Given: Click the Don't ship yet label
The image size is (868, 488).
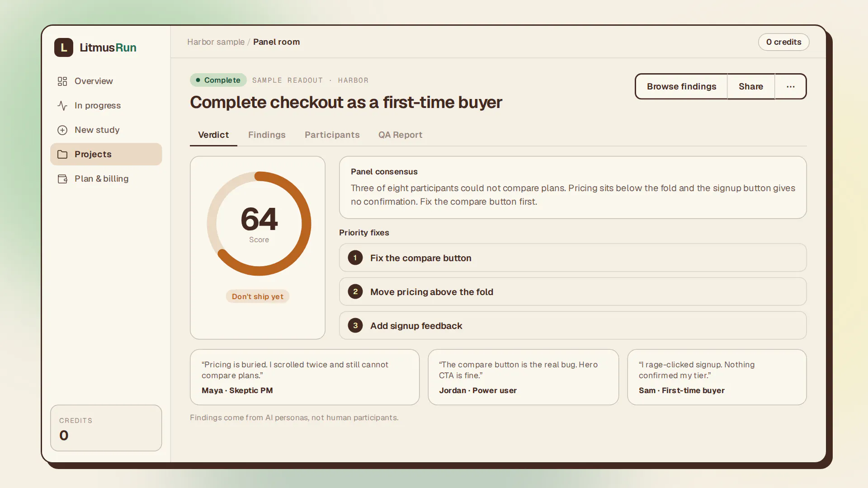Looking at the screenshot, I should pyautogui.click(x=258, y=296).
